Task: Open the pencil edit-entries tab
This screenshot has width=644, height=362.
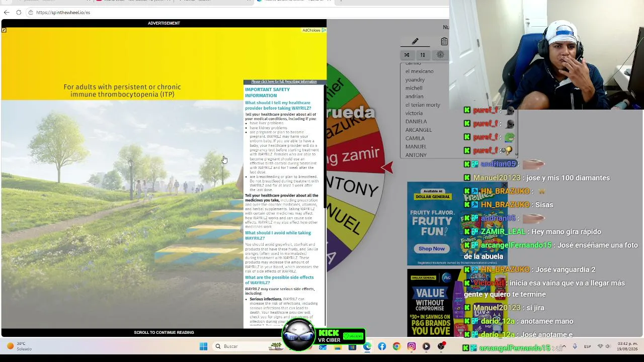Action: (415, 41)
